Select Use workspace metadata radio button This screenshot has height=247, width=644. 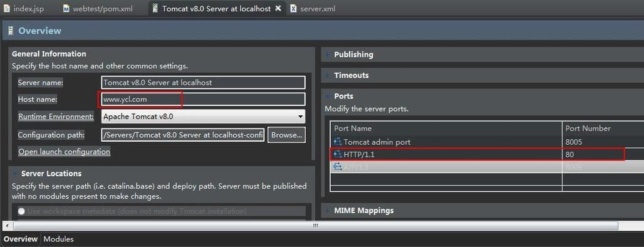tap(21, 211)
